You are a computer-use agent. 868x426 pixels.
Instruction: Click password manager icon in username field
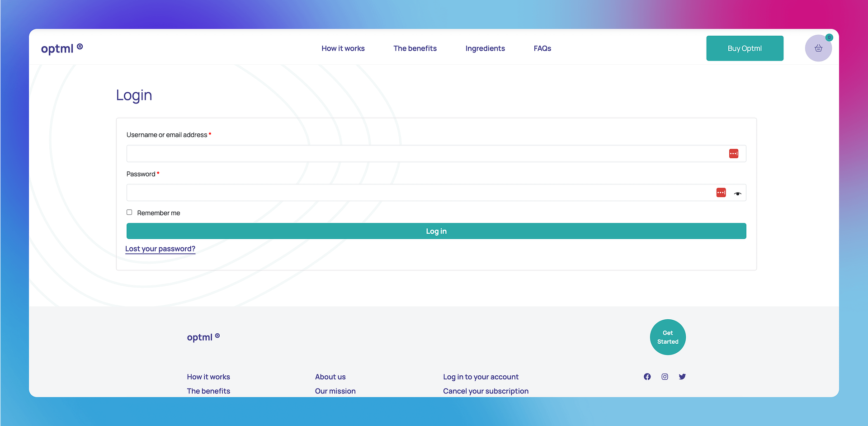pos(734,154)
